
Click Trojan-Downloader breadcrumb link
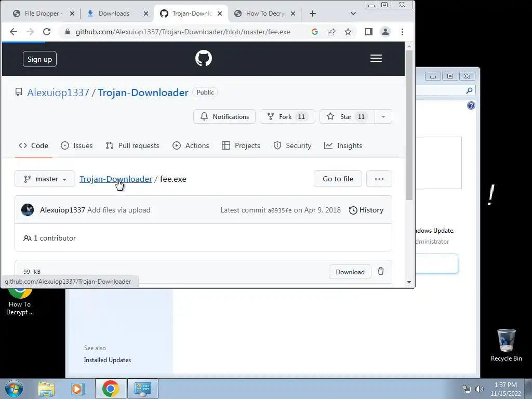[116, 179]
